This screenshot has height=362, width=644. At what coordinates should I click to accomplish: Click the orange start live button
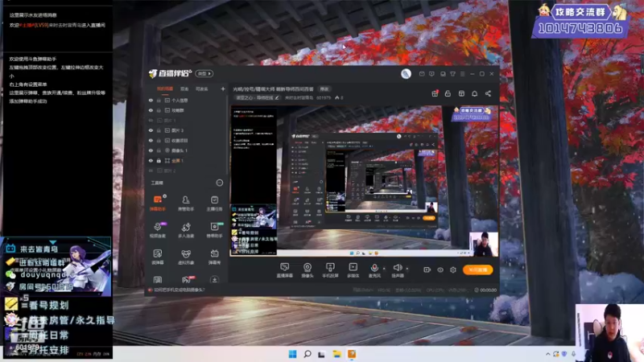click(477, 269)
